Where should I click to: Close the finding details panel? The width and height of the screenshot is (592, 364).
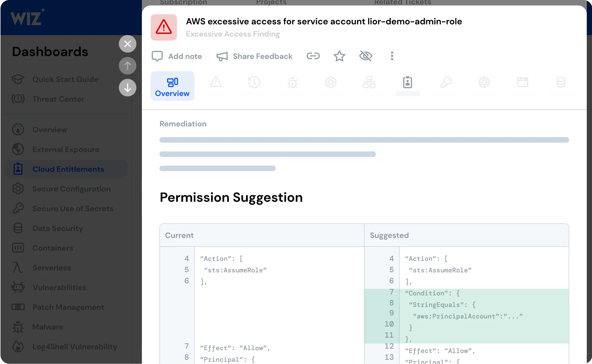128,44
